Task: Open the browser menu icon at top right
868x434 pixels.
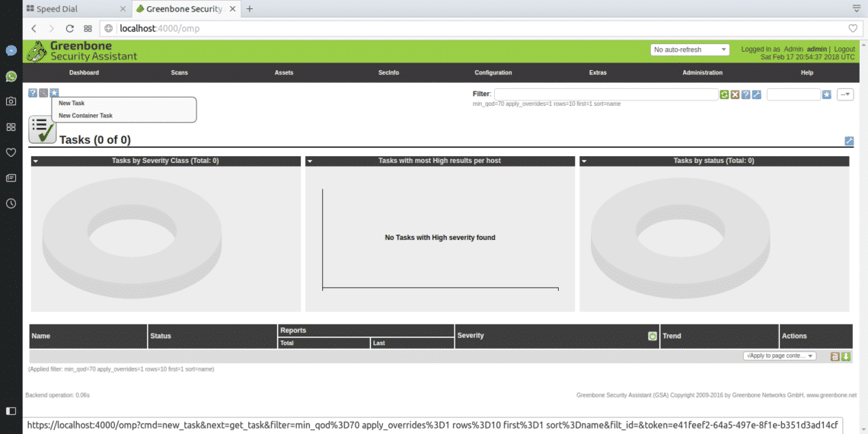Action: 856,8
